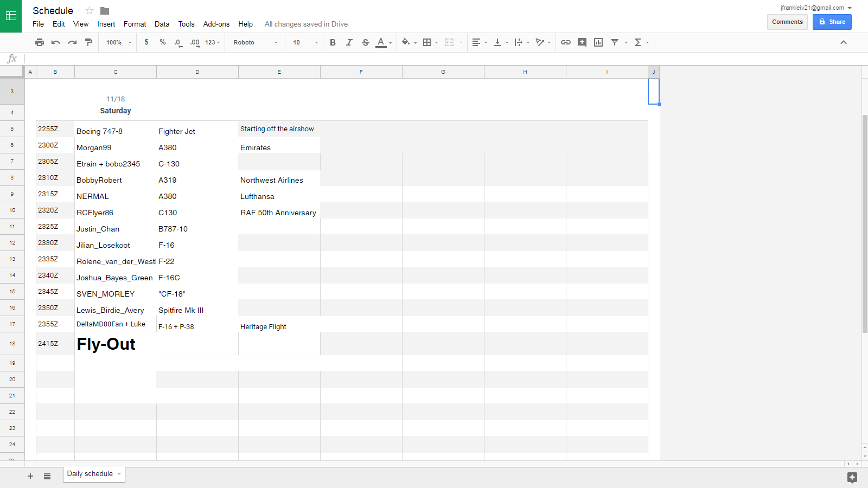
Task: Open the Daily schedule tab options arrow
Action: click(x=119, y=474)
